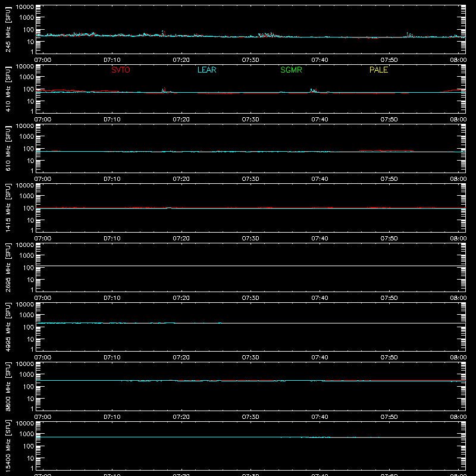Click 08:00 under the 410 MHz panel
This screenshot has height=476, width=476.
pyautogui.click(x=458, y=120)
